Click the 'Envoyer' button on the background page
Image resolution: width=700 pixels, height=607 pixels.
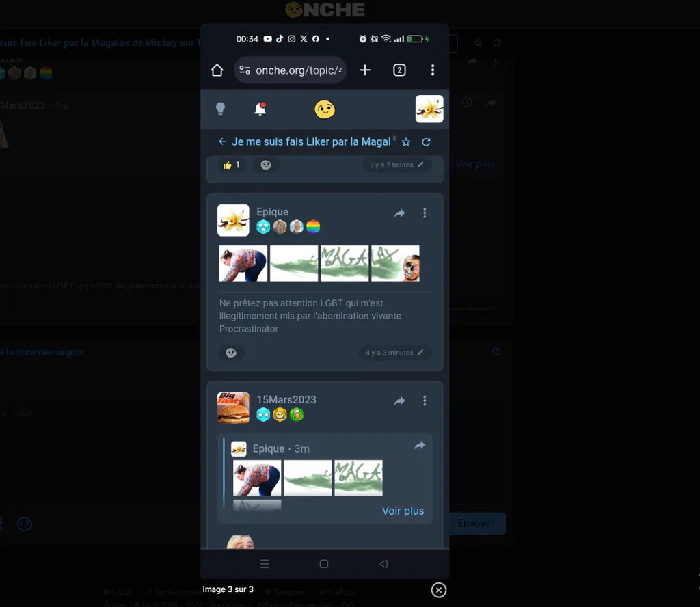pyautogui.click(x=477, y=523)
